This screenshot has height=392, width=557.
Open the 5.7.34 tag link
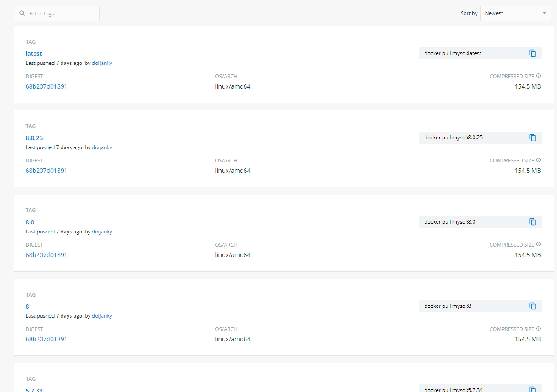pyautogui.click(x=34, y=390)
